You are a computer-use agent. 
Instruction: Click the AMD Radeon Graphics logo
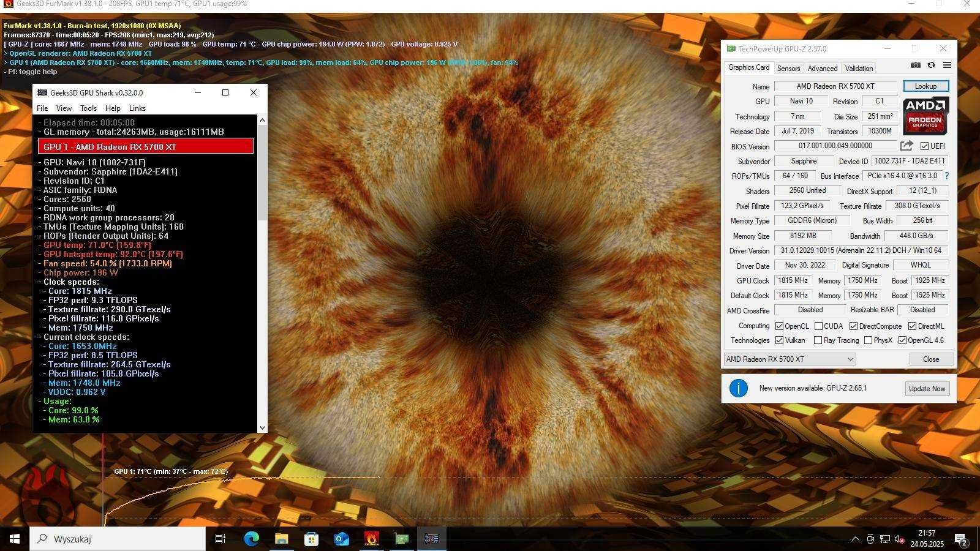point(925,116)
